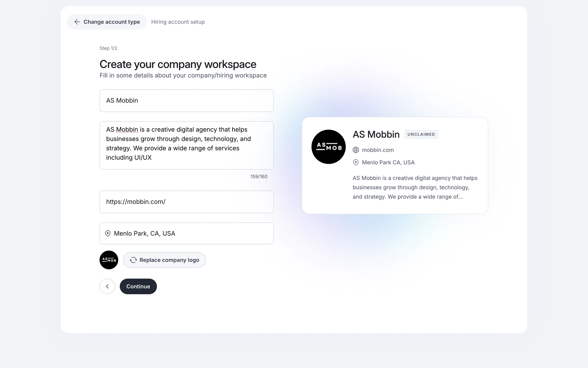Screen dimensions: 588x368
Task: Click the Hiring account setup breadcrumb label
Action: pyautogui.click(x=178, y=22)
